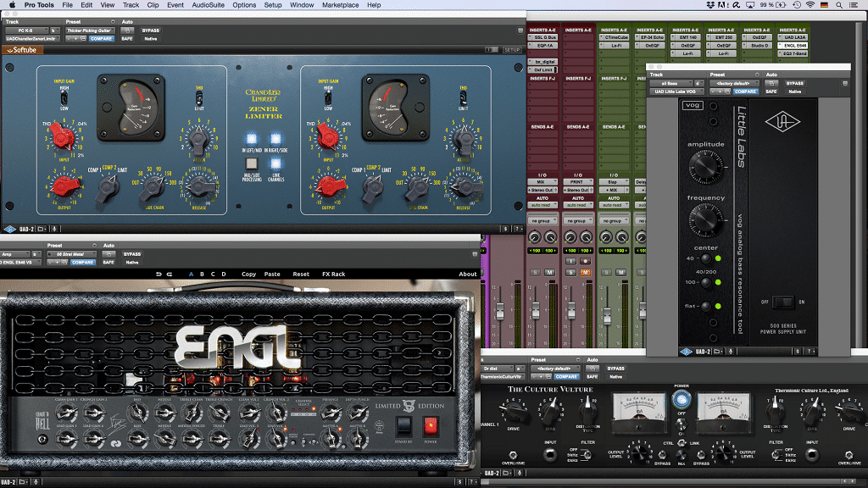This screenshot has width=868, height=488.
Task: Select the 100 center frequency on VOG
Action: pos(706,282)
